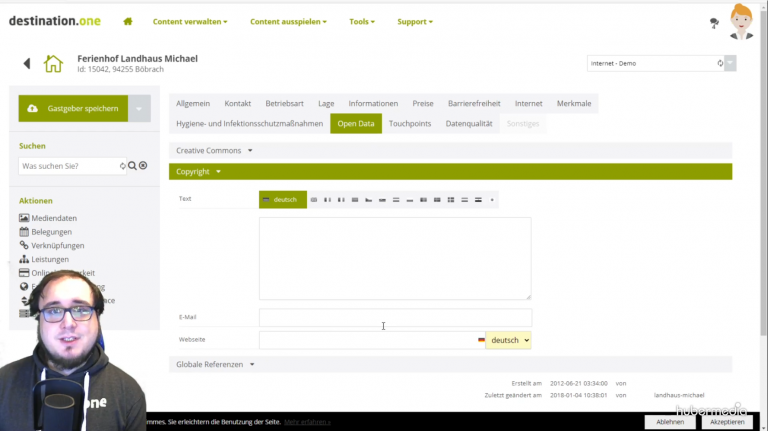The width and height of the screenshot is (768, 431).
Task: Collapse the Copyright section
Action: point(451,171)
